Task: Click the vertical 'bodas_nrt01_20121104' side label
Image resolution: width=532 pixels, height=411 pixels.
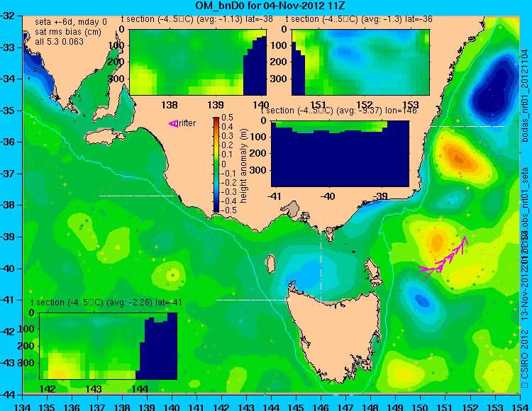Action: pyautogui.click(x=525, y=96)
